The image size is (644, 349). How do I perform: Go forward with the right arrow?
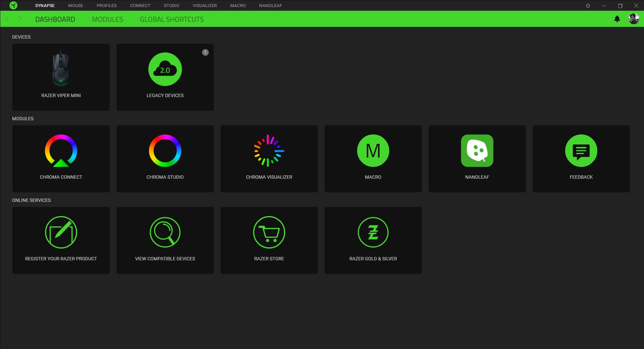[x=19, y=19]
